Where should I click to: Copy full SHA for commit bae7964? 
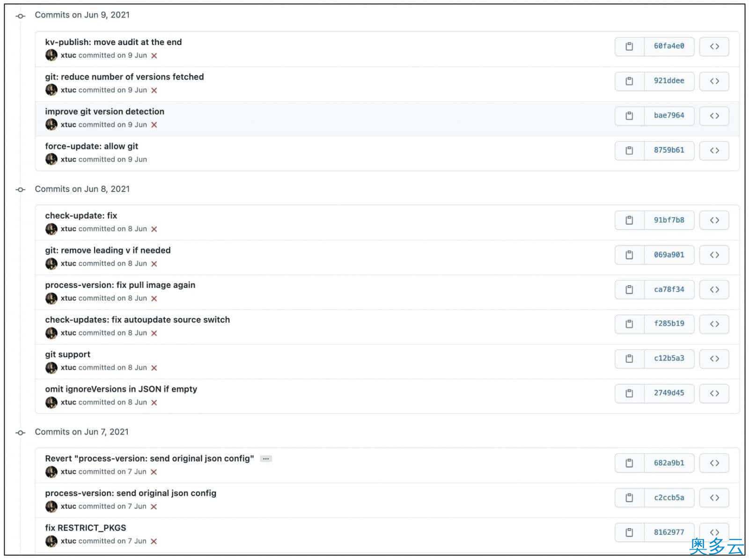pyautogui.click(x=629, y=116)
